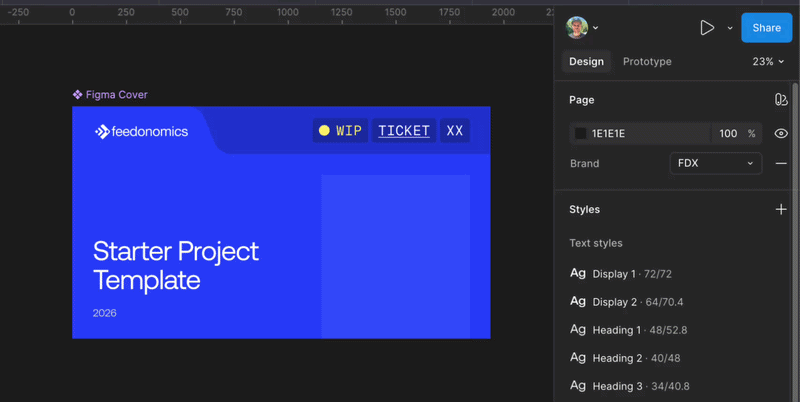
Task: Open the user avatar menu
Action: click(x=577, y=28)
